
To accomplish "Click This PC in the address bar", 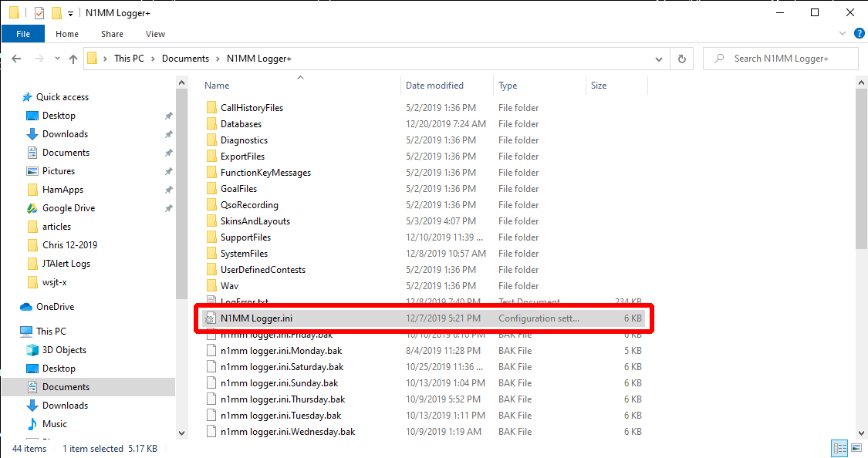I will [x=129, y=59].
